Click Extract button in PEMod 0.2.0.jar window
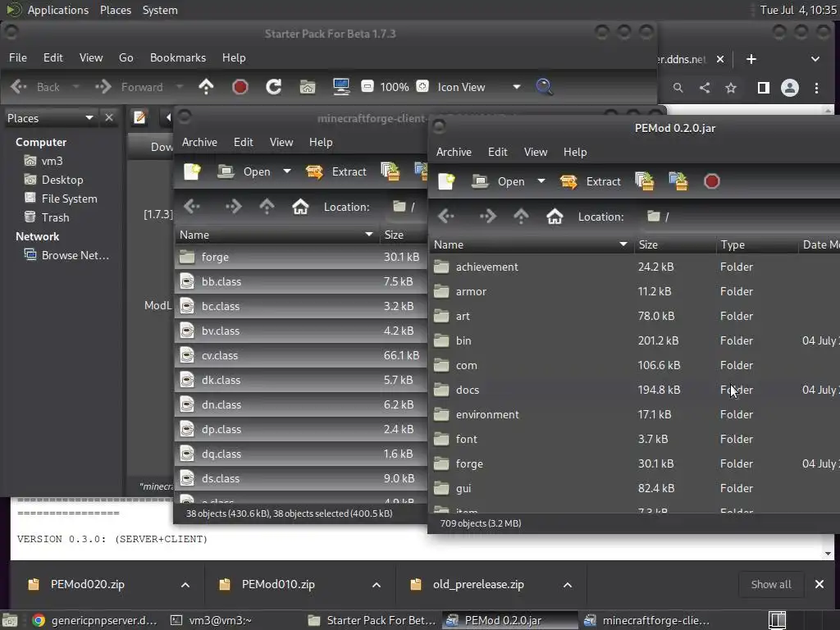The height and width of the screenshot is (630, 840). click(591, 181)
